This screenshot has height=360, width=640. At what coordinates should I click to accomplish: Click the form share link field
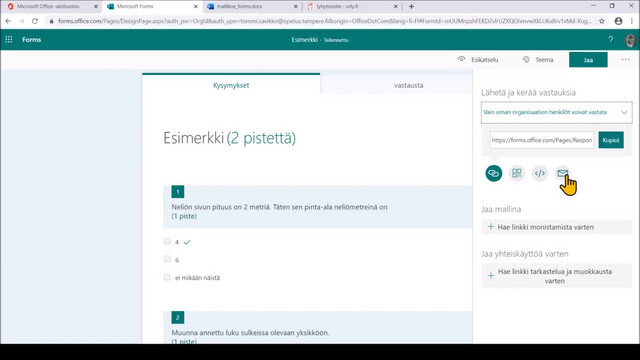point(542,140)
